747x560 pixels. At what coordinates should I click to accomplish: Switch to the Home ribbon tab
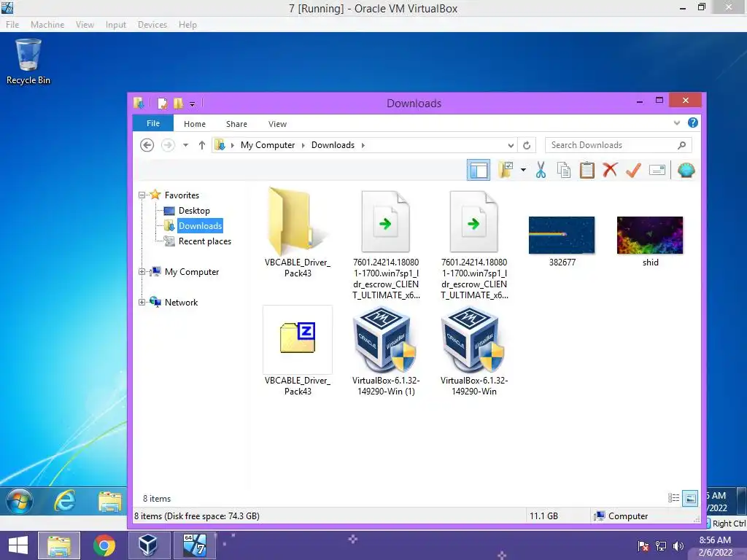(x=194, y=124)
